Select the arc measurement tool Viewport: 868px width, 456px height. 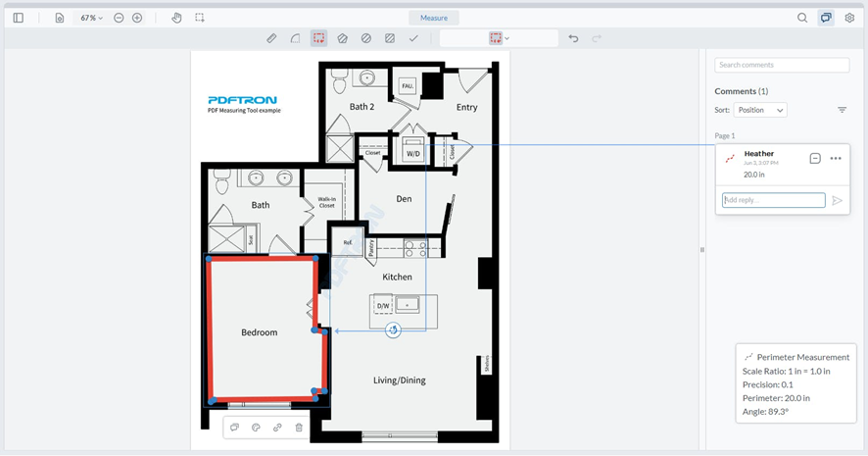295,38
